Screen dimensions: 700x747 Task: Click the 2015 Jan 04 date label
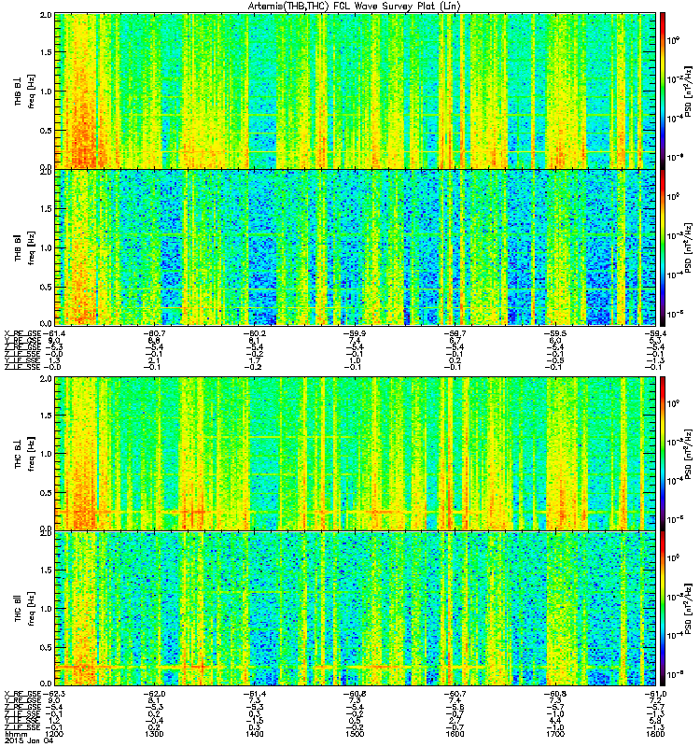click(29, 740)
